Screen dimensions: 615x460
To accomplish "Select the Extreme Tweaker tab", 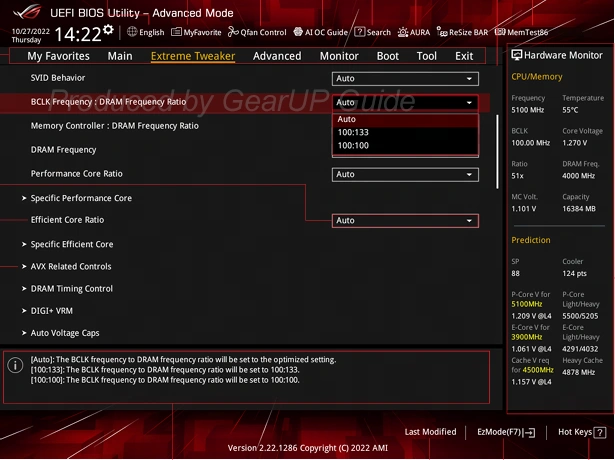I will (x=193, y=56).
